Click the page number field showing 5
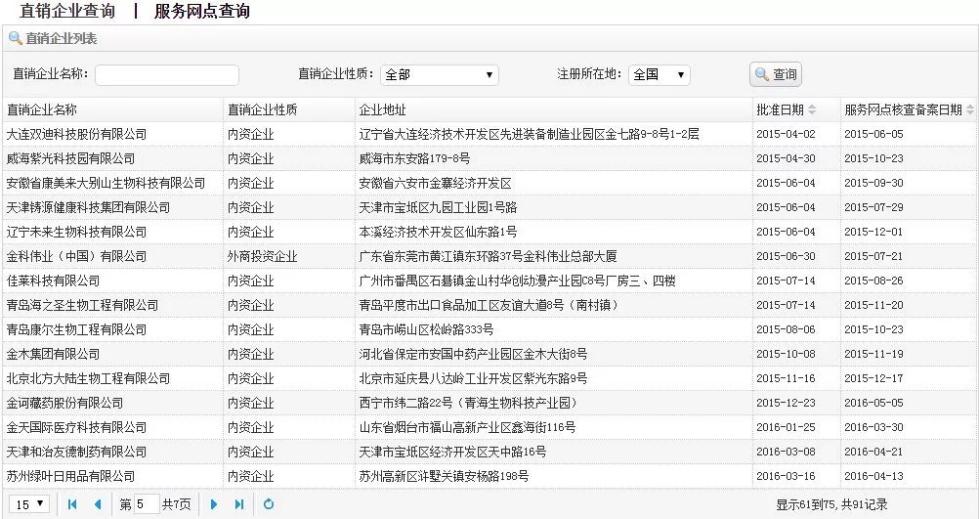Screen dimensions: 979x519 (x=146, y=502)
